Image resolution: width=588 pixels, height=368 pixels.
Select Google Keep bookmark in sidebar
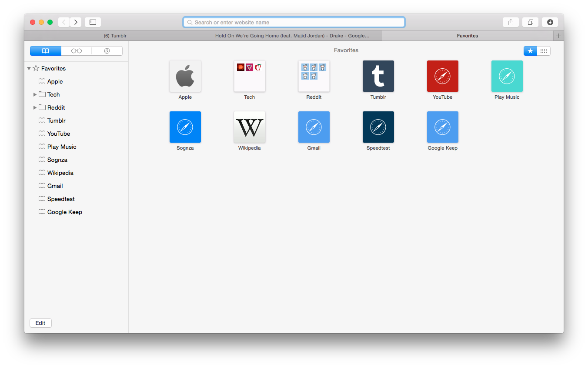76,212
